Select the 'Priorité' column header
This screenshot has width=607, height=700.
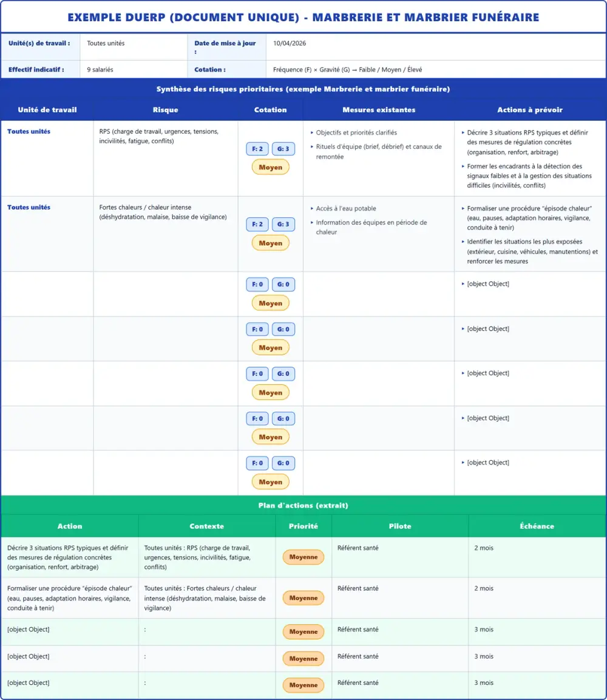(303, 526)
